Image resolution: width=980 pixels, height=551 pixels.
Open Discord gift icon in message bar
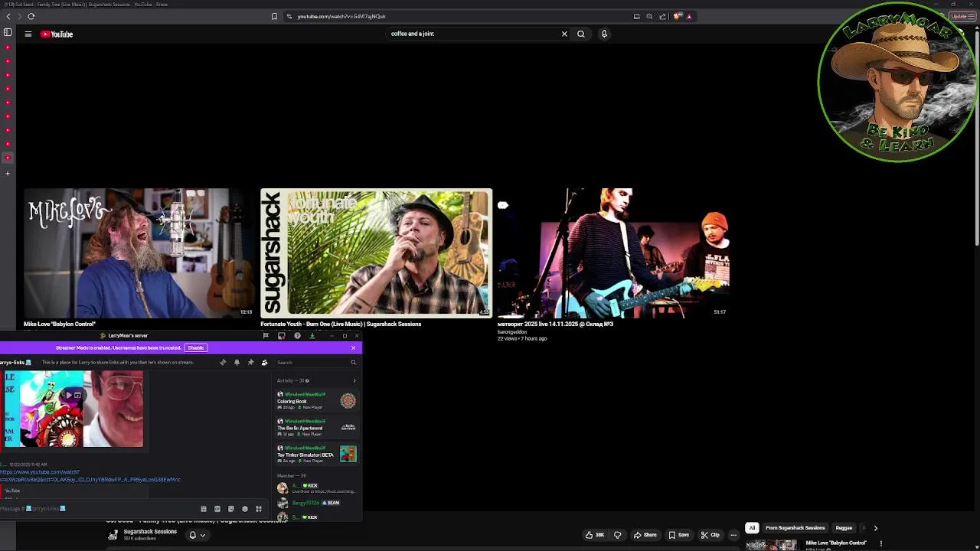pyautogui.click(x=204, y=509)
